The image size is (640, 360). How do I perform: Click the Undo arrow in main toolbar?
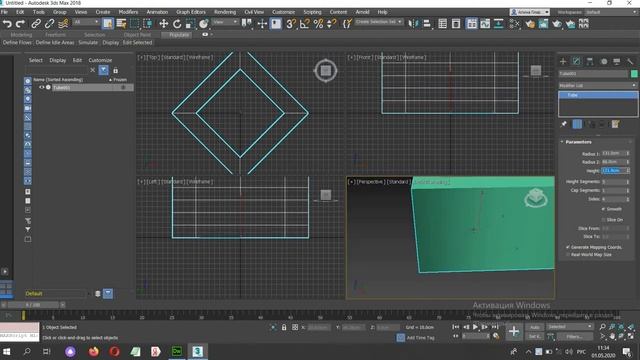click(x=7, y=24)
